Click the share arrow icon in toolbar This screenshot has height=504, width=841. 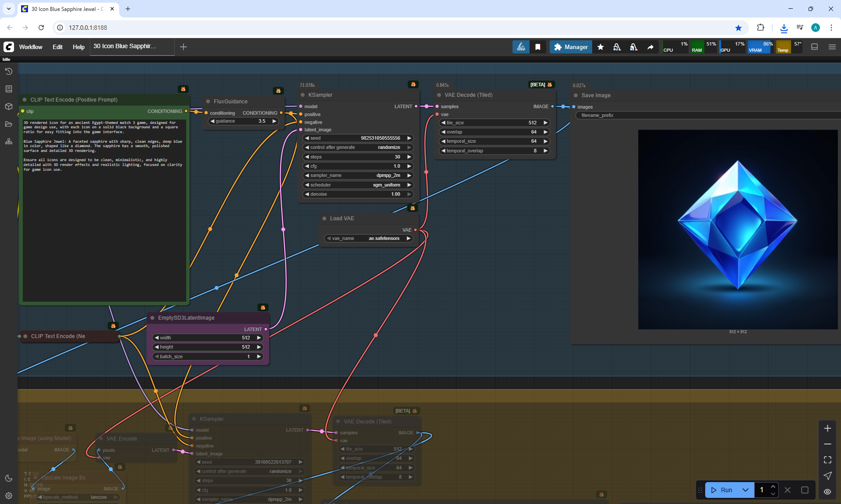click(x=650, y=47)
